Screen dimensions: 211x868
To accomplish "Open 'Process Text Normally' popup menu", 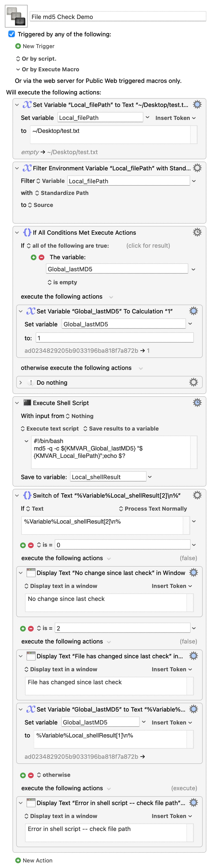I will click(x=153, y=509).
